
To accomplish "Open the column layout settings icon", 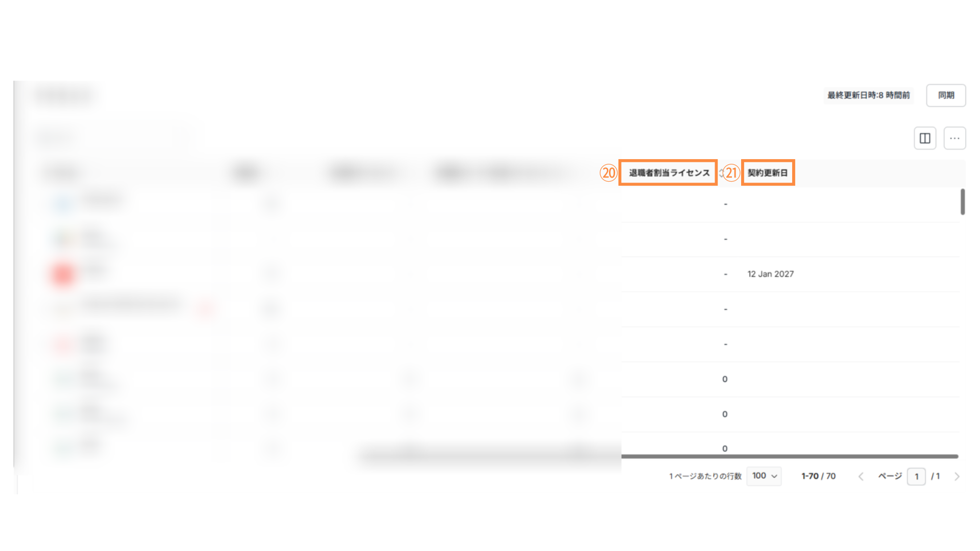I will pyautogui.click(x=924, y=138).
